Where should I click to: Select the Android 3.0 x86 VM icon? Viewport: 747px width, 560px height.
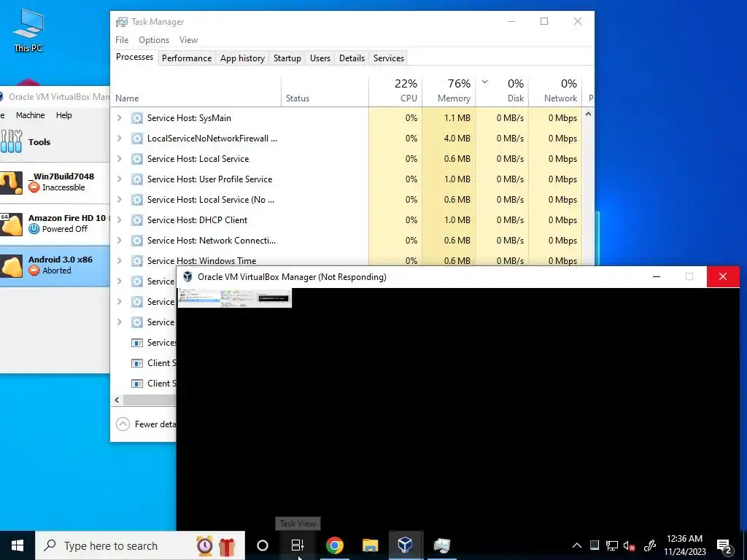coord(11,265)
